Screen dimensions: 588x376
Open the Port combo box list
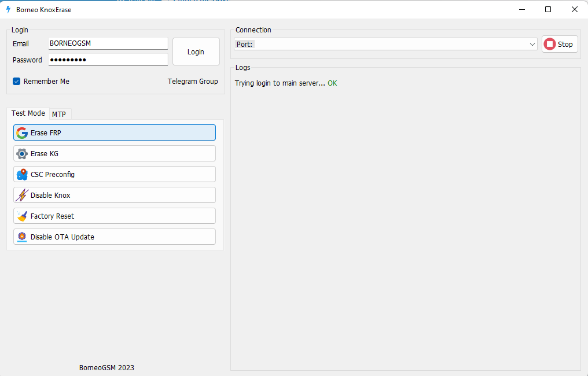[382, 45]
